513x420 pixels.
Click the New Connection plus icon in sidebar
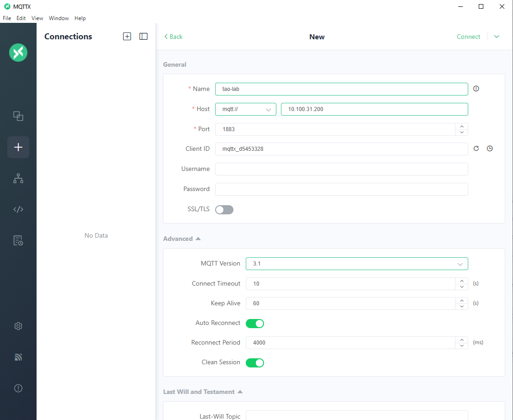pos(18,147)
